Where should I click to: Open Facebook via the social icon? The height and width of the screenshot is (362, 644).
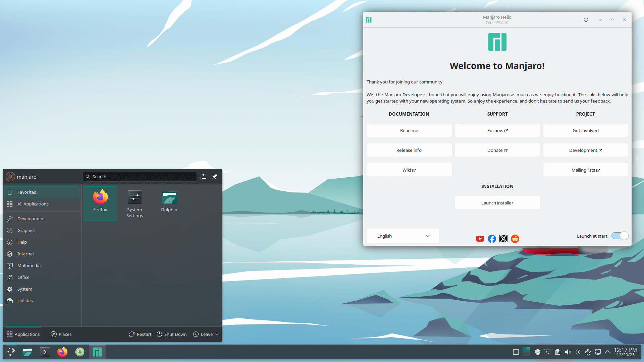click(492, 239)
